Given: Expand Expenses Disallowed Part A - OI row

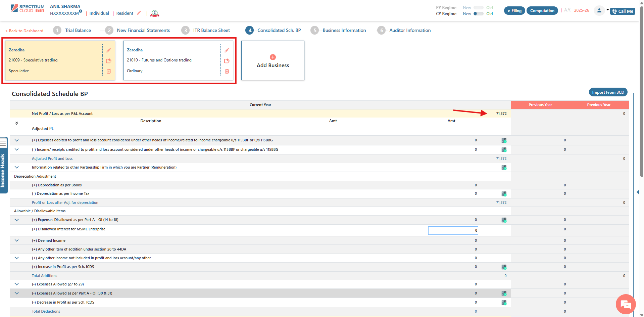Looking at the screenshot, I should 17,220.
